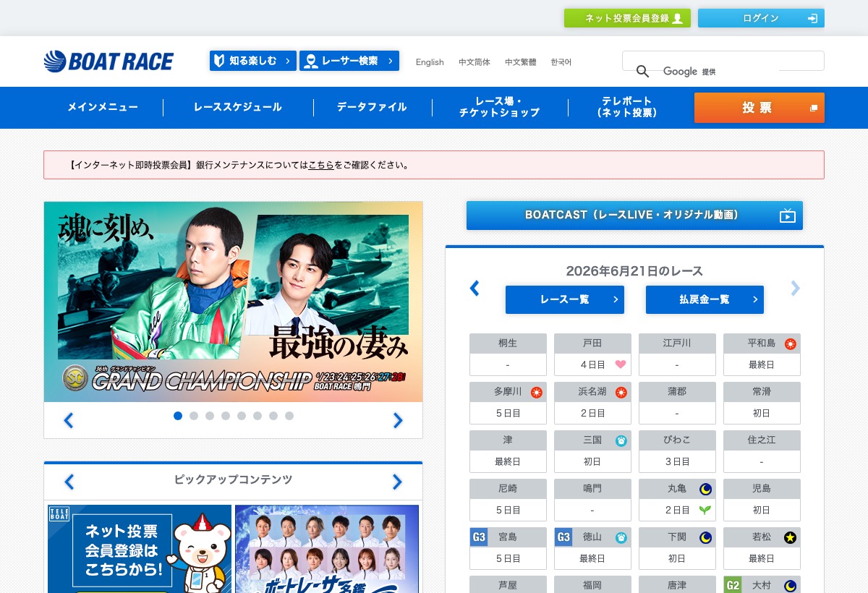Screen dimensions: 868x593
Task: Open the ネット投票会員登録 pickup thumbnail
Action: pos(140,549)
